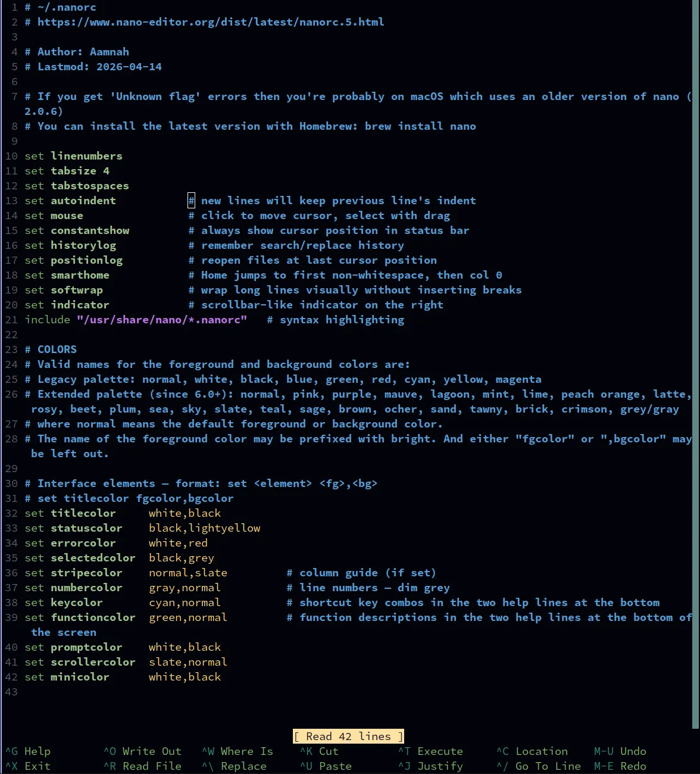Click the scroll indicator on right edge
The height and width of the screenshot is (774, 700).
tap(696, 364)
